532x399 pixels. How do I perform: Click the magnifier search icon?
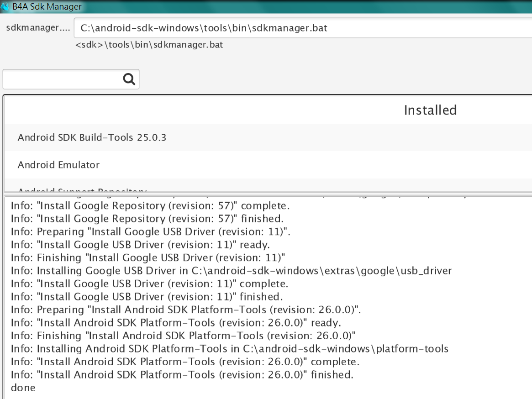(129, 79)
